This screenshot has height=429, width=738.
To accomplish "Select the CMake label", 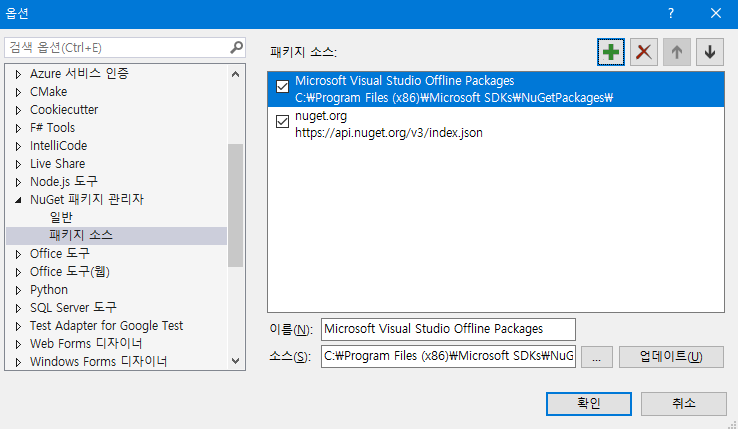I will click(x=48, y=91).
